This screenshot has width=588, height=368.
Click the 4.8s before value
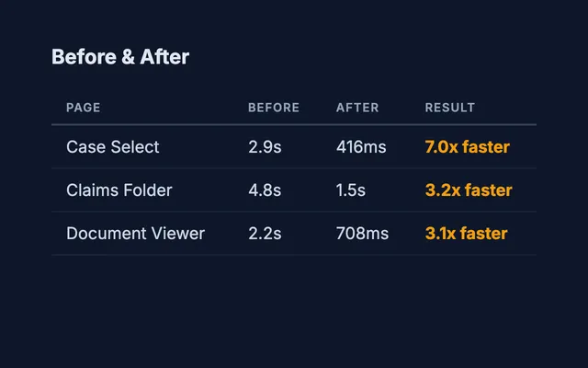click(265, 190)
